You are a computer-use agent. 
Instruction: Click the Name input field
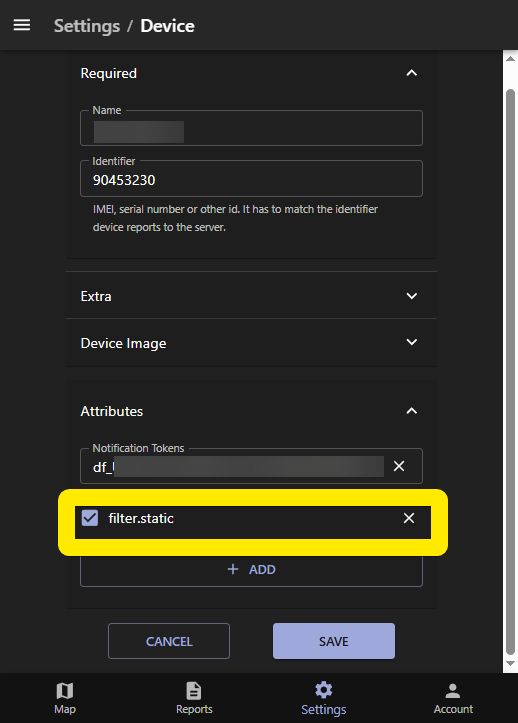[x=251, y=128]
